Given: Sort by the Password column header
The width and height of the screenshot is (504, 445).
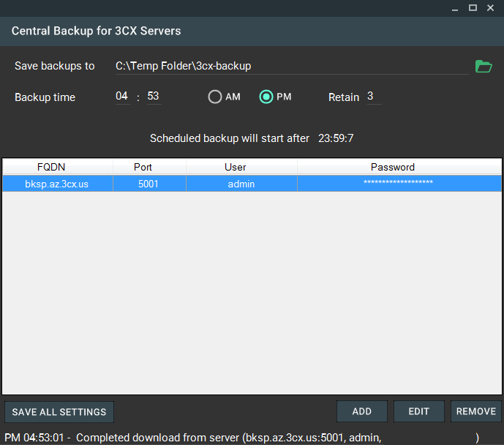Looking at the screenshot, I should pos(399,167).
